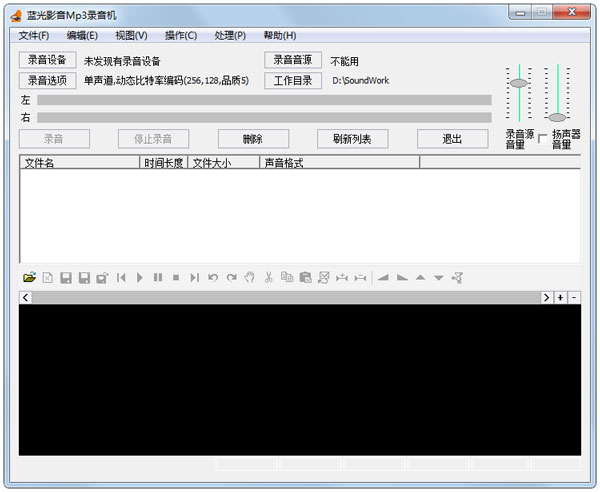Screen dimensions: 600x492
Task: Select the hand tool icon
Action: point(249,277)
